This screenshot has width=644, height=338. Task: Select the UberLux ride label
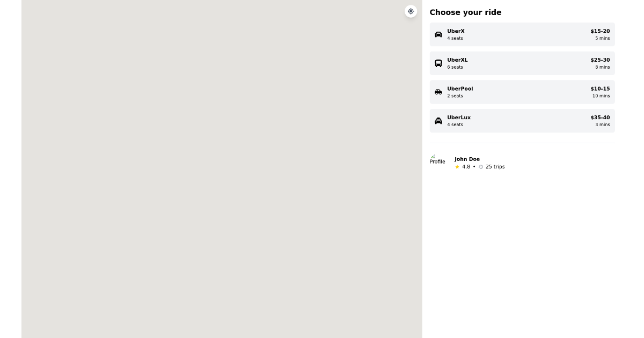(x=459, y=117)
